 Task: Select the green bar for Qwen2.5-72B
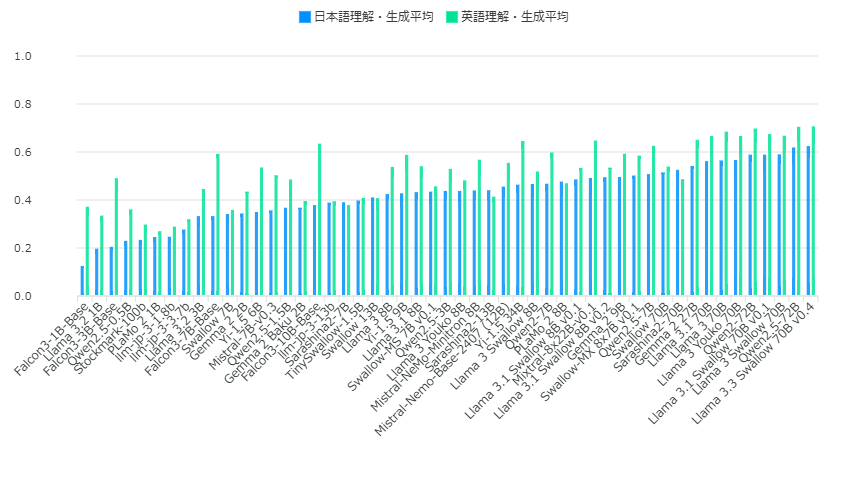click(x=799, y=212)
